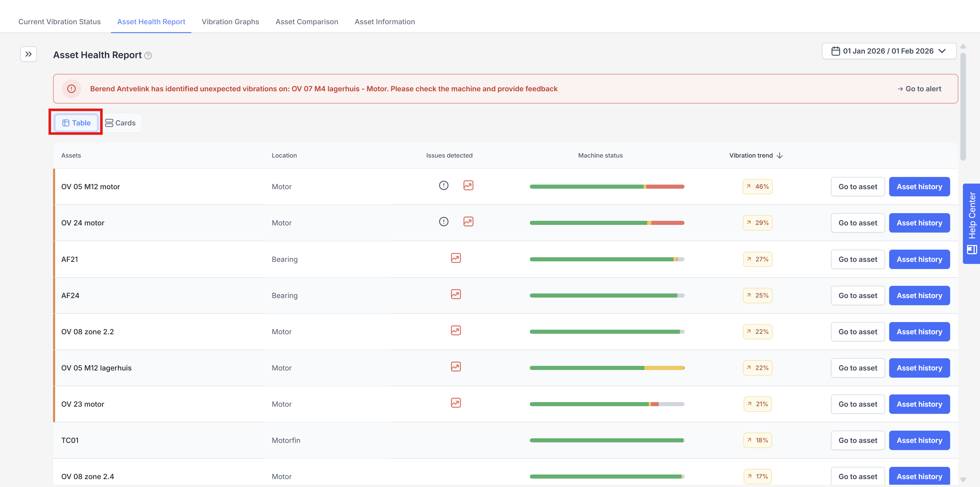Click the calendar icon in date selector
The width and height of the screenshot is (980, 487).
836,51
